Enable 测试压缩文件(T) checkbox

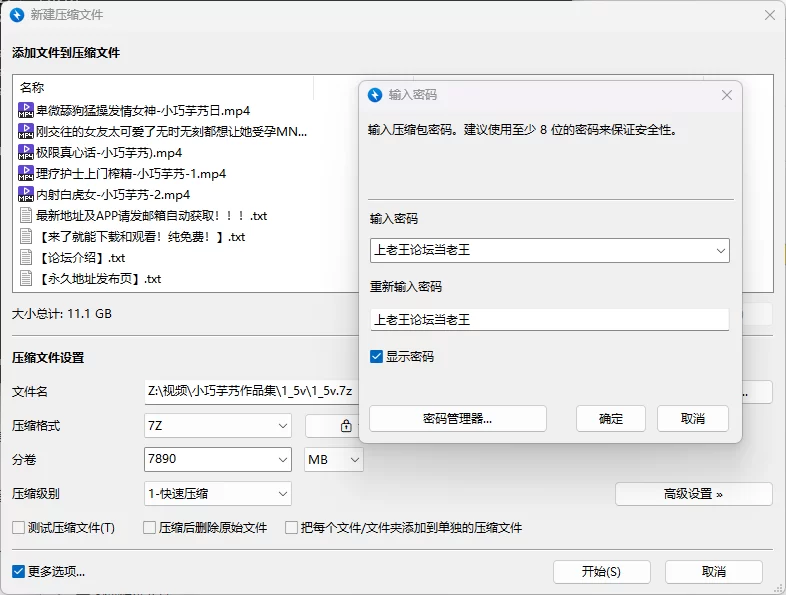18,528
